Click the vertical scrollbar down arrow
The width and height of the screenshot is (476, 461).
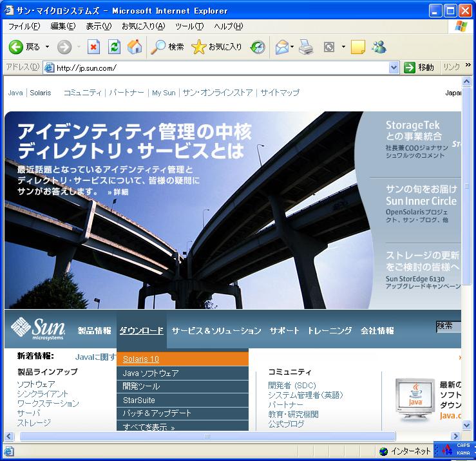click(466, 425)
